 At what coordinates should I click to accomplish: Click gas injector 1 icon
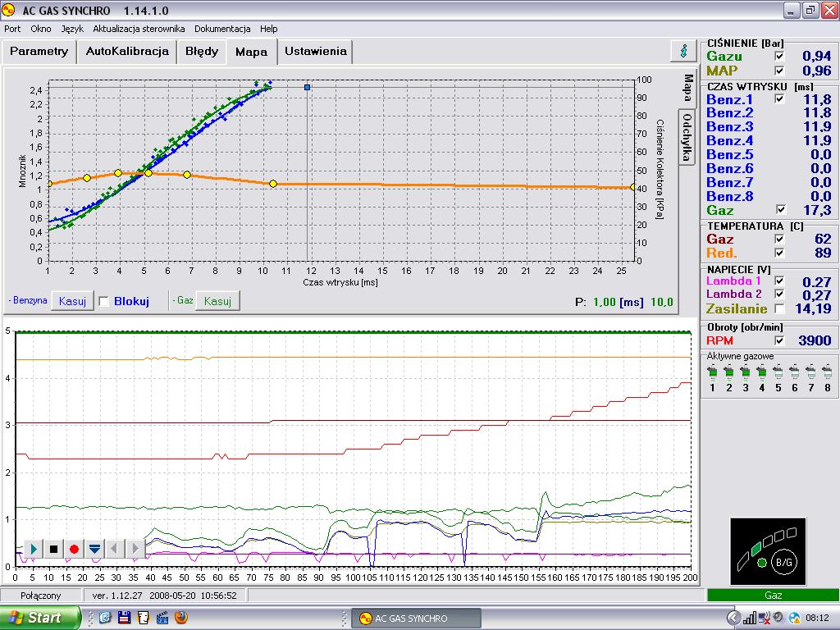coord(712,372)
